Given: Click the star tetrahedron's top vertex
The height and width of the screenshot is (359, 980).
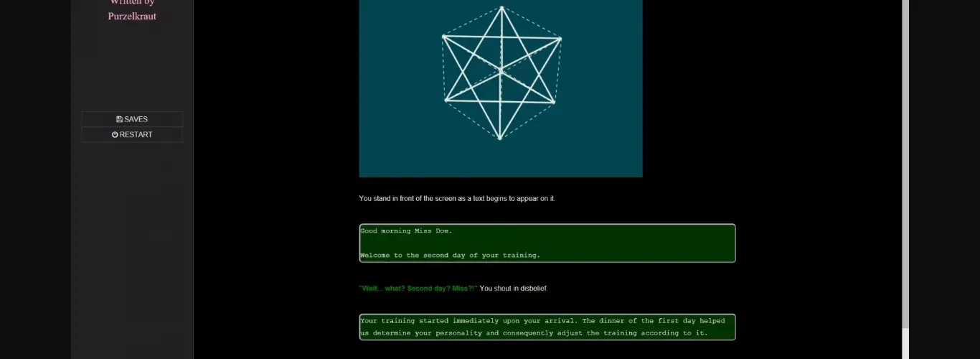Looking at the screenshot, I should pos(501,8).
